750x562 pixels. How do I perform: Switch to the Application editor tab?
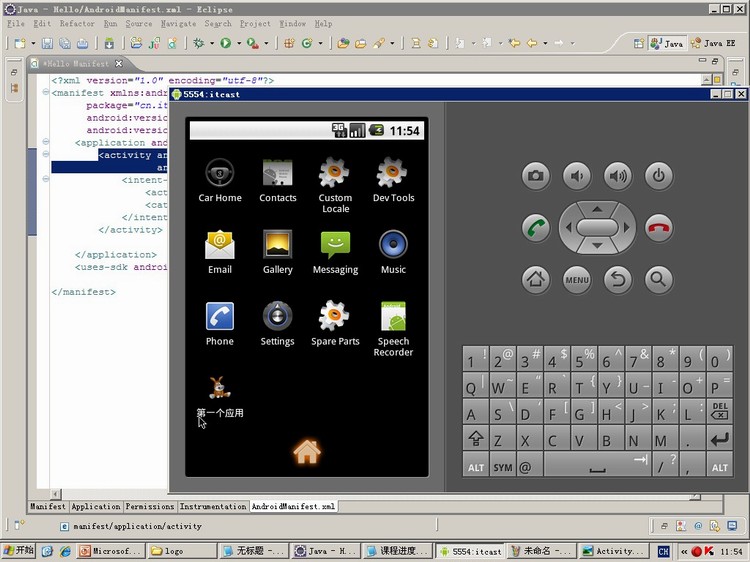click(96, 506)
